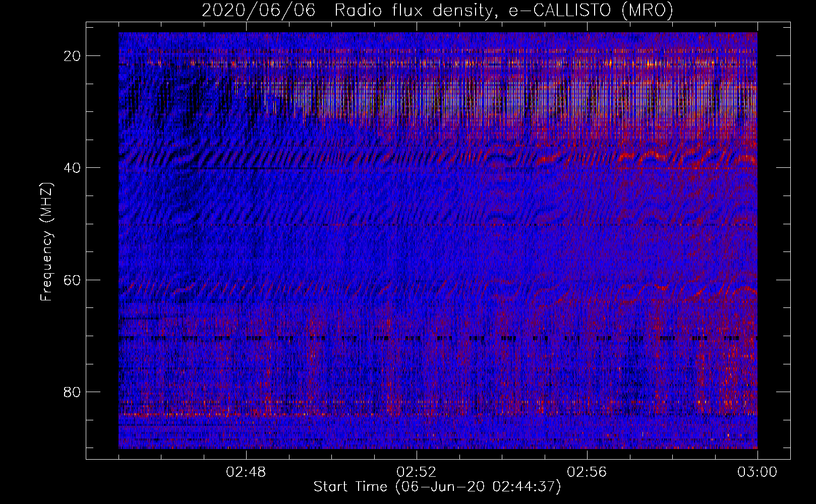Click the 02:52 time axis label
The height and width of the screenshot is (504, 816).
417,472
